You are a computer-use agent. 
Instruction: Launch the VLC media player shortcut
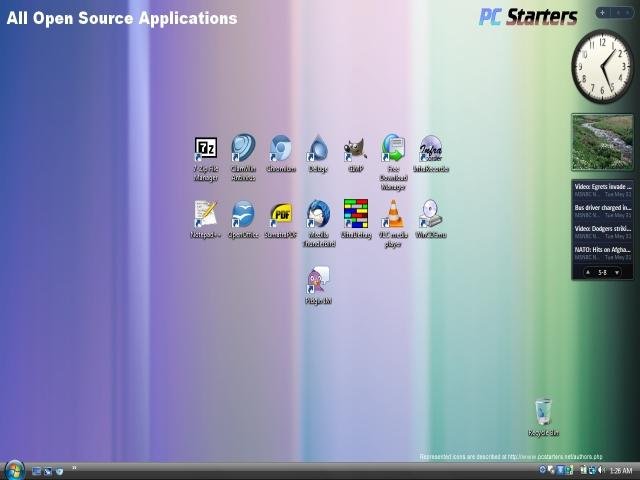point(393,224)
